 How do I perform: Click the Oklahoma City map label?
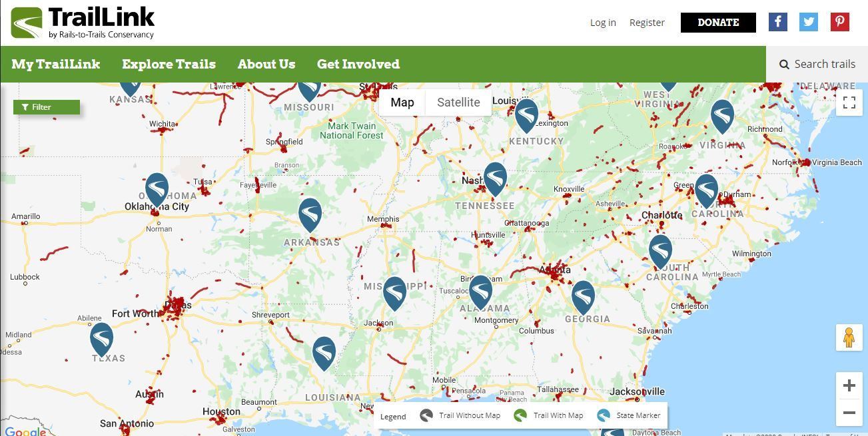(157, 206)
